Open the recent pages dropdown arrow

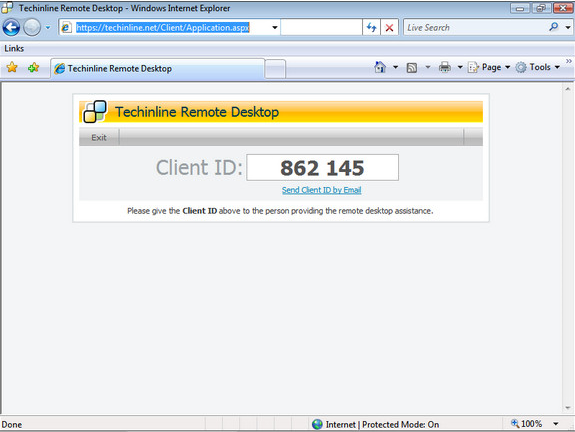coord(48,28)
